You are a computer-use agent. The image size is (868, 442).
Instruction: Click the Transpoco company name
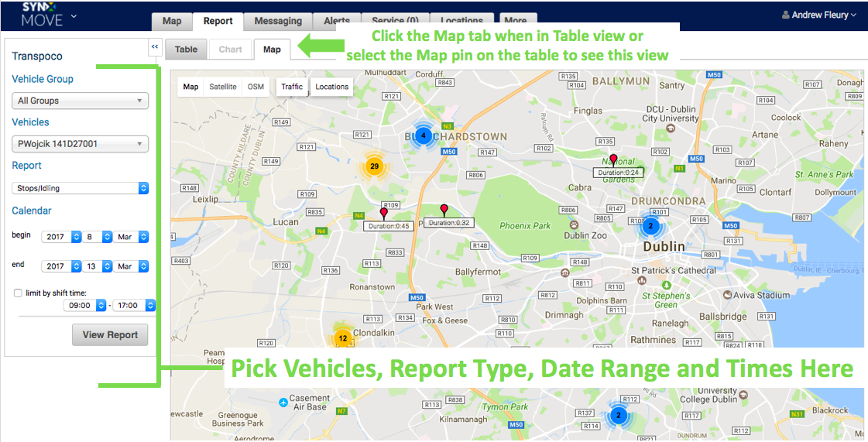[37, 56]
